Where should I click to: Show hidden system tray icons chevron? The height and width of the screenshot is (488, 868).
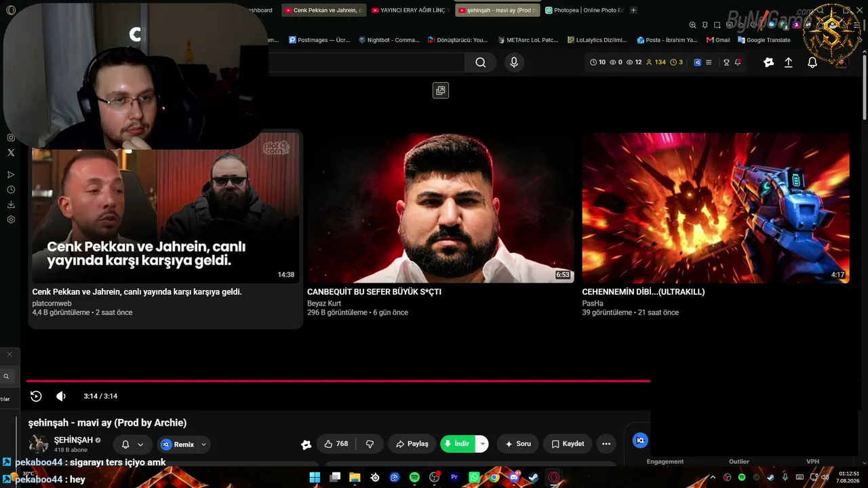point(713,478)
